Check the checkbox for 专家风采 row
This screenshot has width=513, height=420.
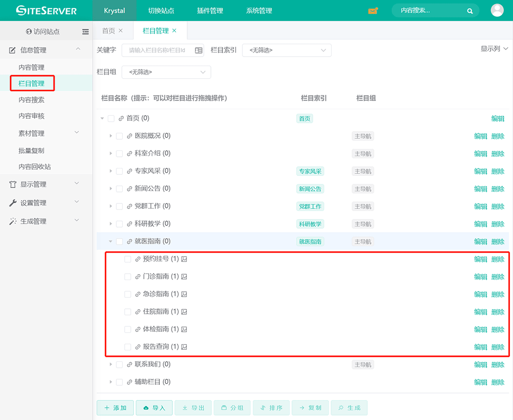119,171
